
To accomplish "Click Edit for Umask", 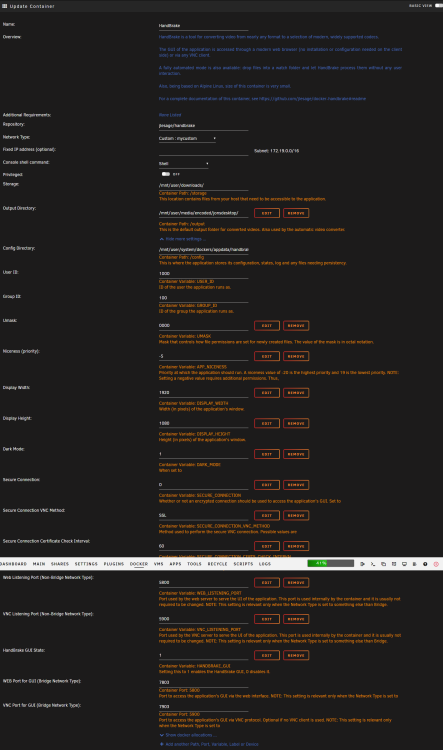I will click(267, 326).
